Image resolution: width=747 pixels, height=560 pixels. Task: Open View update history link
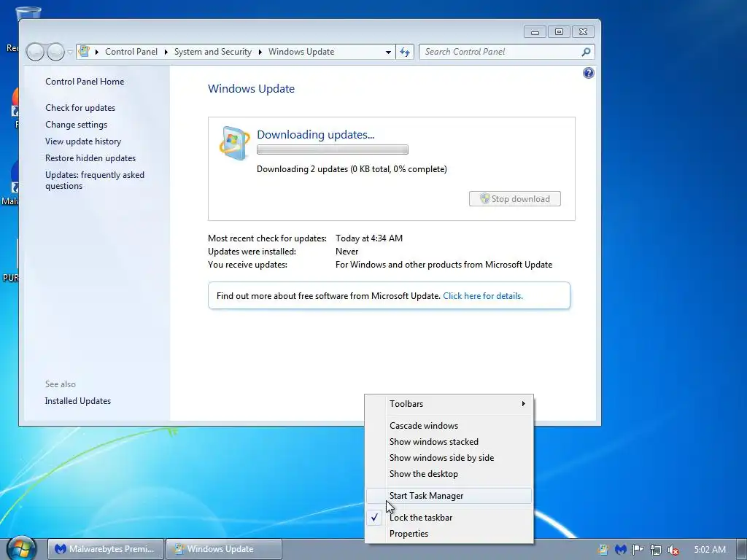pos(83,141)
